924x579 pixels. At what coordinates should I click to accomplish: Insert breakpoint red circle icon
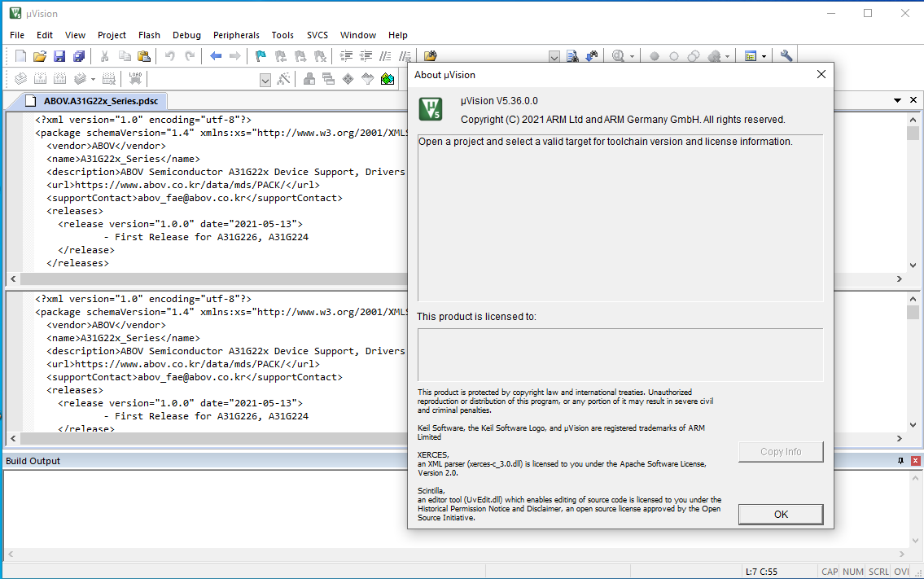coord(654,56)
